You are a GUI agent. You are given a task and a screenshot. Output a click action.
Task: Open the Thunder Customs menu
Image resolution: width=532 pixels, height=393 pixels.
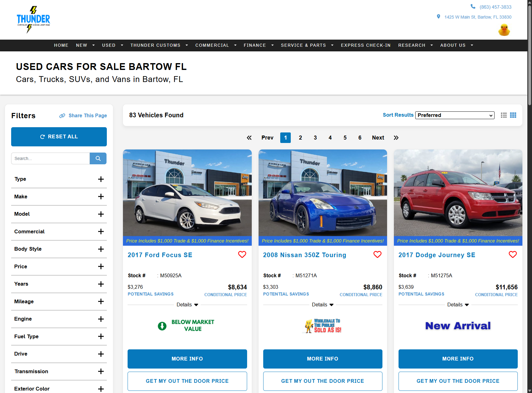click(159, 45)
